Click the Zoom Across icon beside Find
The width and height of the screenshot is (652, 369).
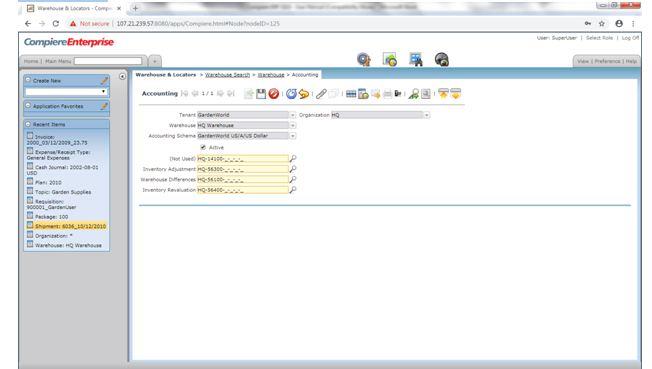[425, 94]
